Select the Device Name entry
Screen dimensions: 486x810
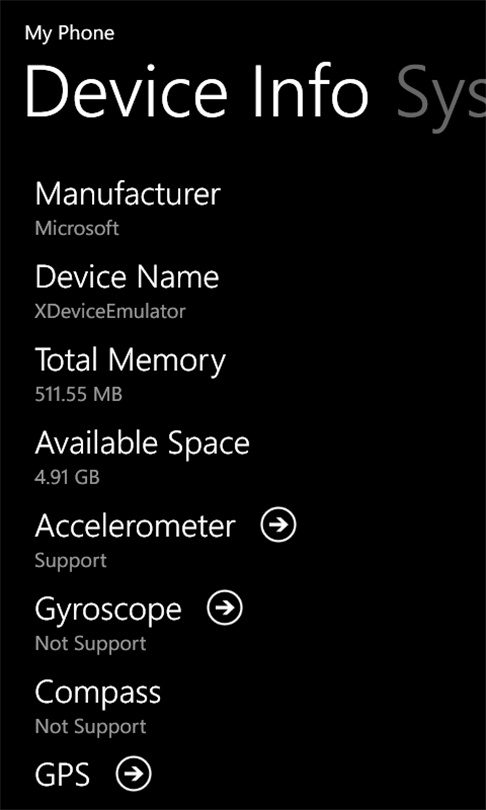coord(127,277)
